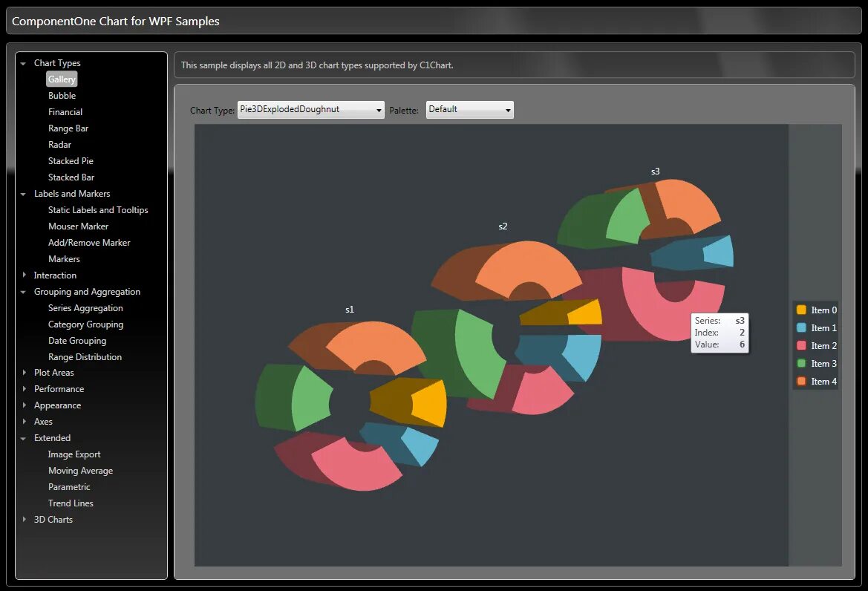Click the Item 3 green legend swatch
Screen dimensions: 868x591
pos(801,364)
